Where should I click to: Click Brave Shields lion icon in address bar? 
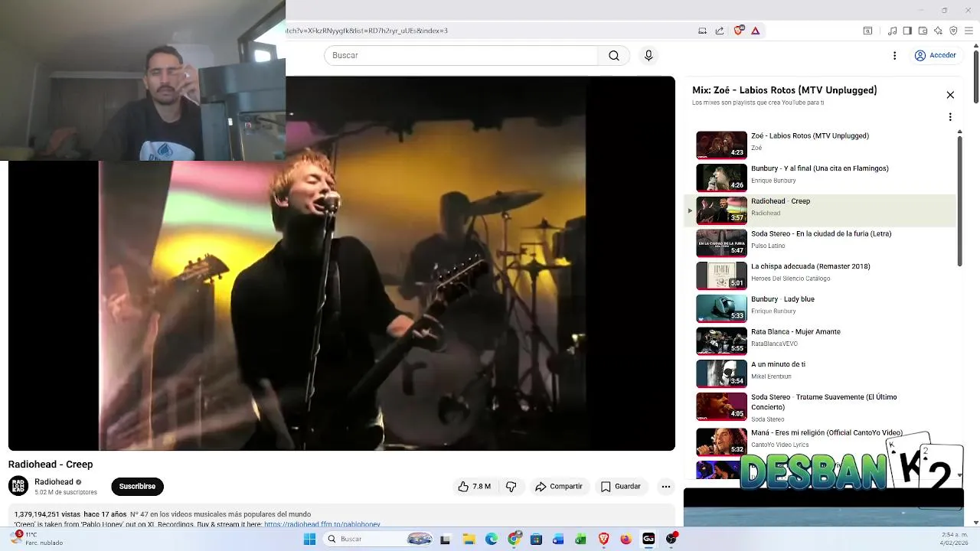point(739,31)
